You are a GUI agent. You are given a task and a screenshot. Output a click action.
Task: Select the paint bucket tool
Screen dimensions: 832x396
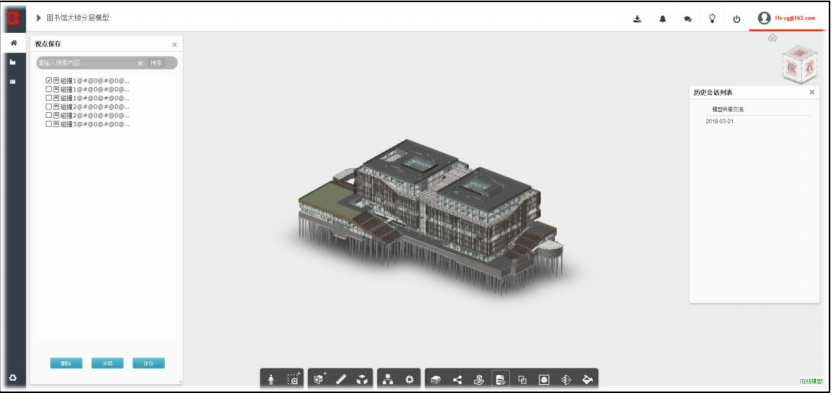click(x=587, y=380)
